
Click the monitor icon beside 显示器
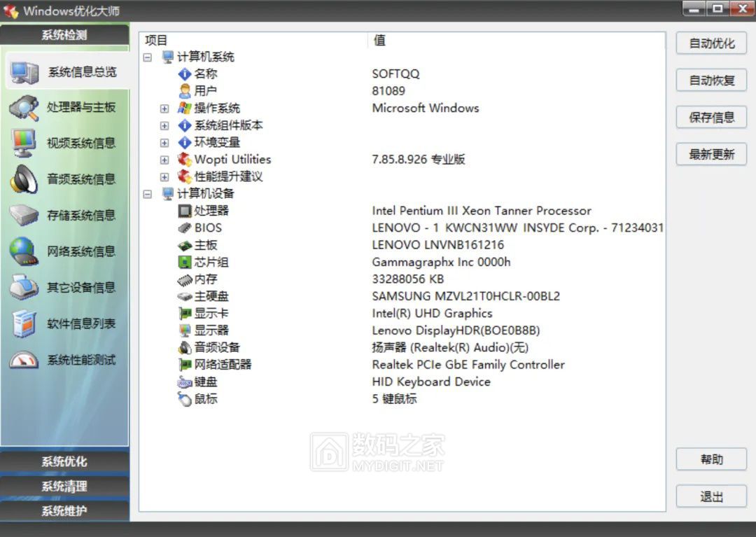(185, 330)
